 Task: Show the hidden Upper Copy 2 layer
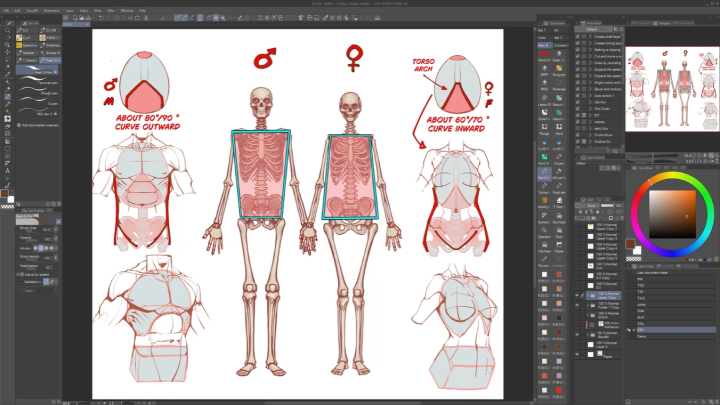pos(577,226)
